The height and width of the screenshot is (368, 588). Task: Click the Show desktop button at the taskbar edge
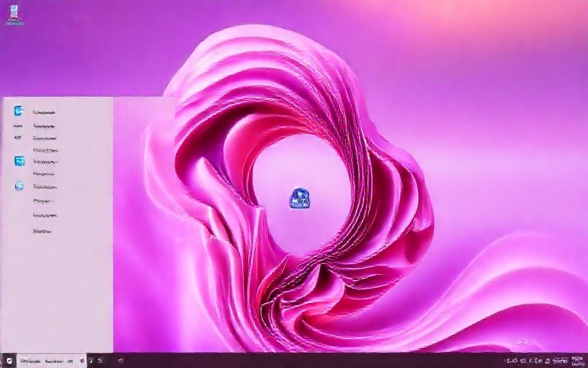coord(587,360)
